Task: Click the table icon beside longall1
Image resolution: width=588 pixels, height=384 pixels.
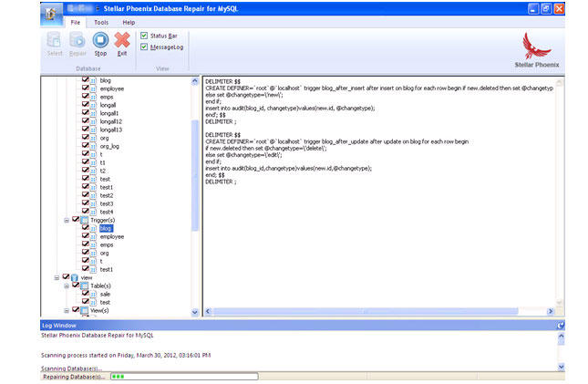Action: (x=93, y=113)
